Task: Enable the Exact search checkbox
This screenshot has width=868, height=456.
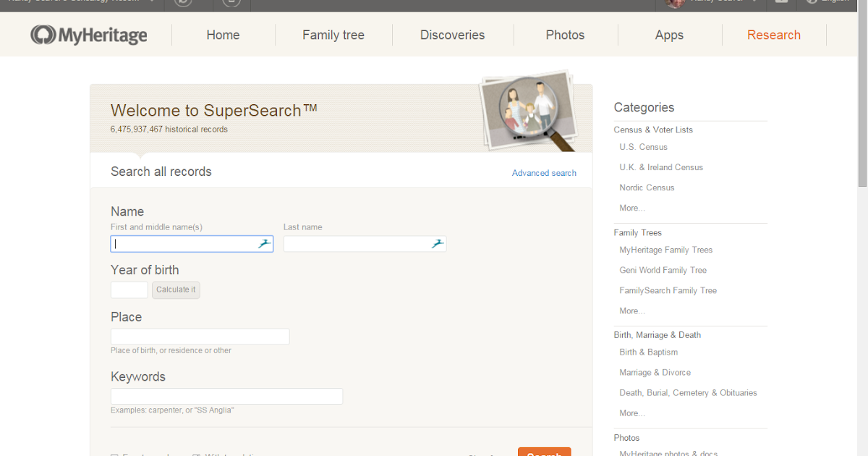Action: click(114, 455)
